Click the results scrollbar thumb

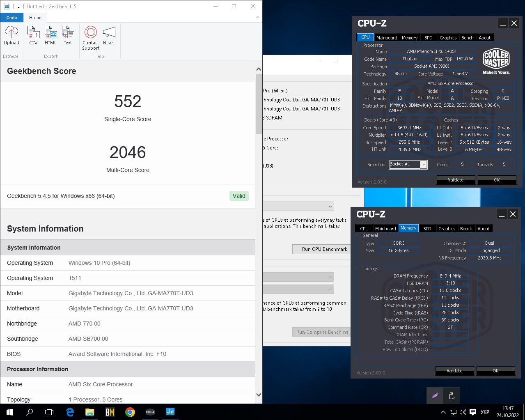click(259, 104)
